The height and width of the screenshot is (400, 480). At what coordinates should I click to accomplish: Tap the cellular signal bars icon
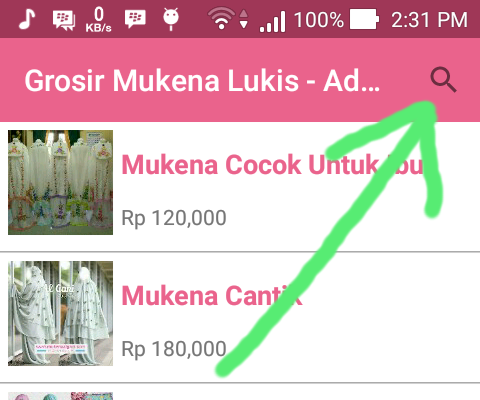[x=273, y=21]
